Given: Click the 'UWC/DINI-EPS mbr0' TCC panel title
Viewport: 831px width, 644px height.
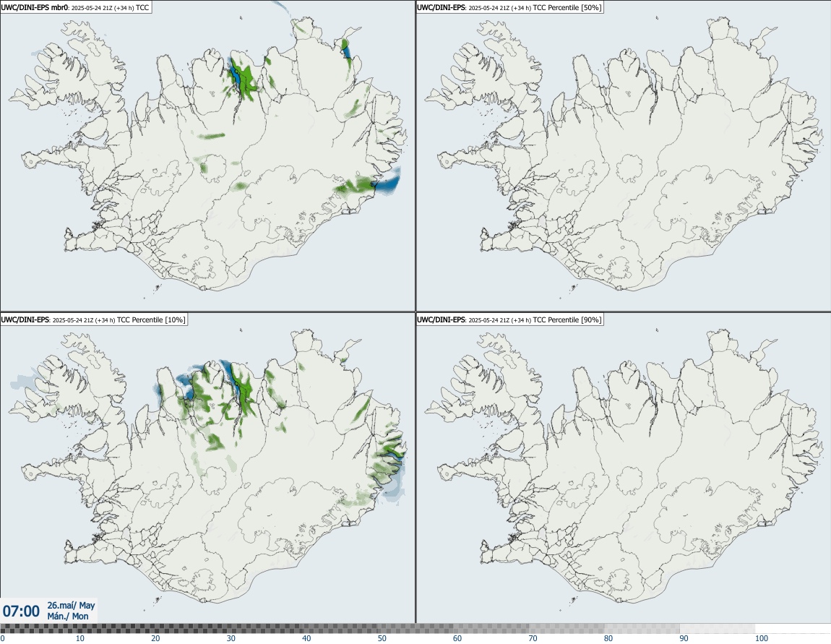Looking at the screenshot, I should pos(76,8).
